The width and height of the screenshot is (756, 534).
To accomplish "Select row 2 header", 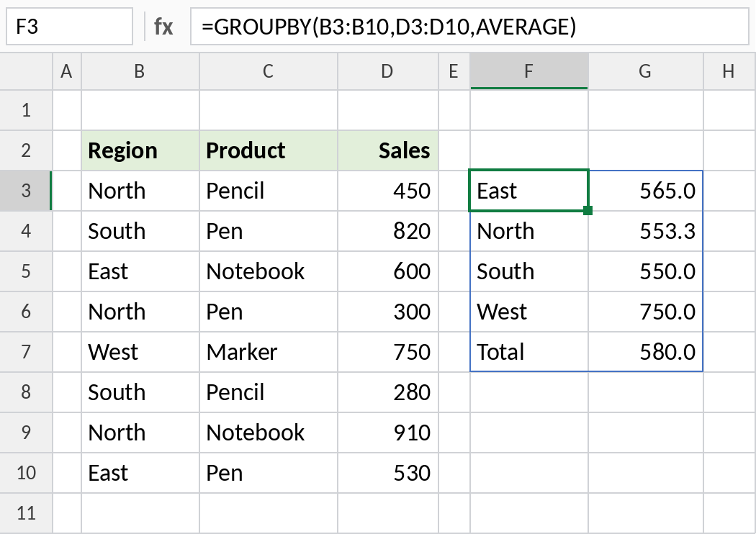I will 26,150.
